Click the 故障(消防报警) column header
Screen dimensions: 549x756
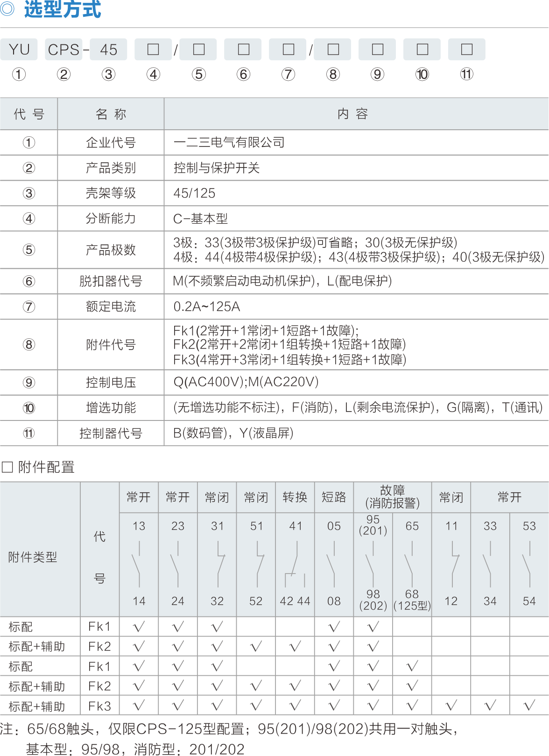[392, 497]
